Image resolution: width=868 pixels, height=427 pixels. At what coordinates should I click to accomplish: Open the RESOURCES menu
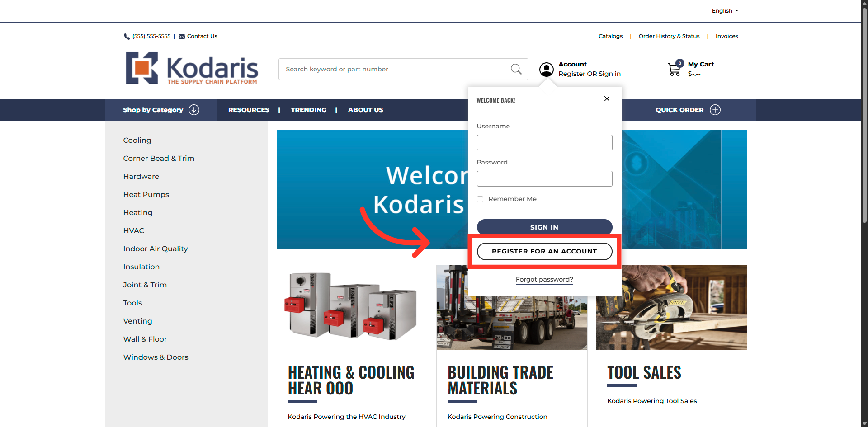point(249,110)
